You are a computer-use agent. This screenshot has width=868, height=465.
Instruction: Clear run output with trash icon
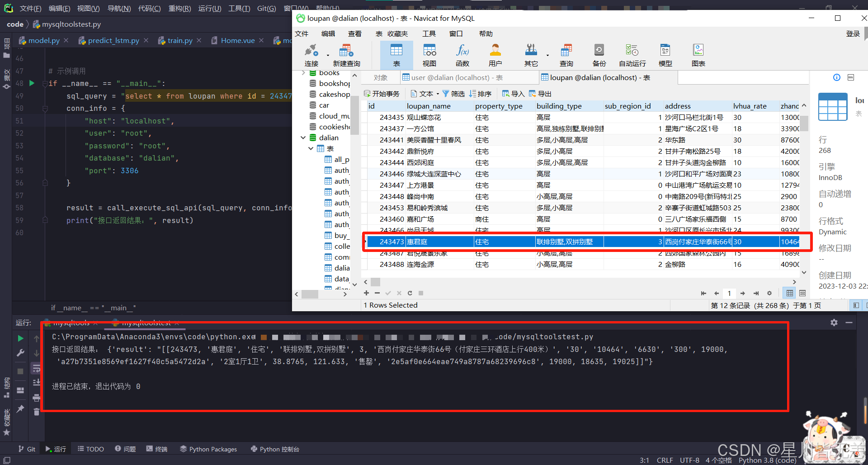tap(37, 412)
